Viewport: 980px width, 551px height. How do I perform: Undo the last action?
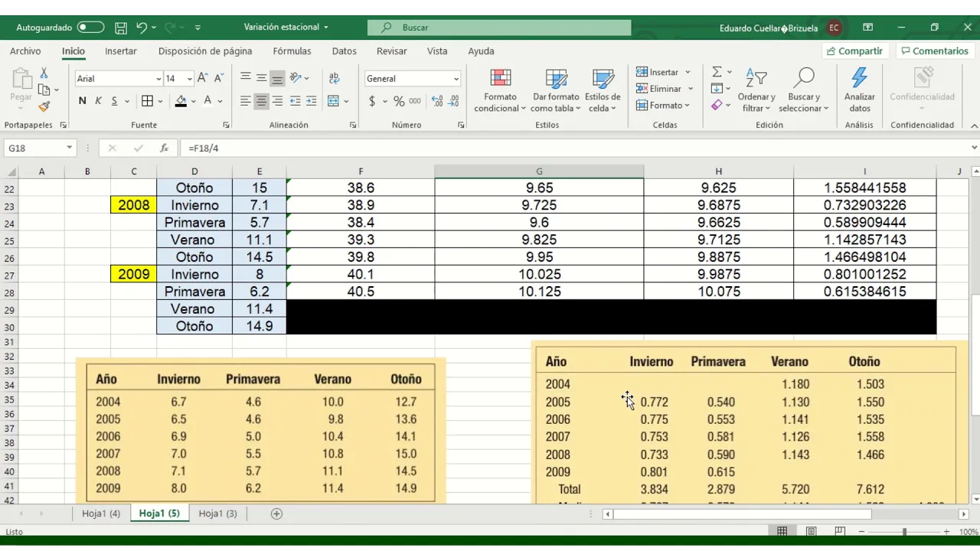click(142, 28)
